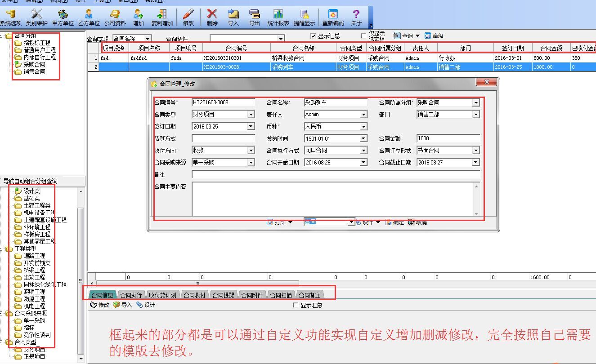
Task: Switch to the 合同信息 tab
Action: (102, 295)
